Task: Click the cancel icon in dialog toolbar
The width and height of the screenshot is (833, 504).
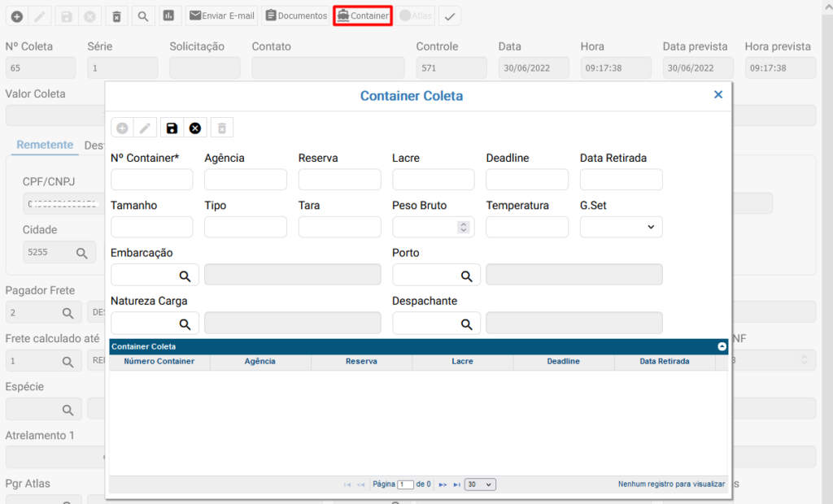Action: coord(195,128)
